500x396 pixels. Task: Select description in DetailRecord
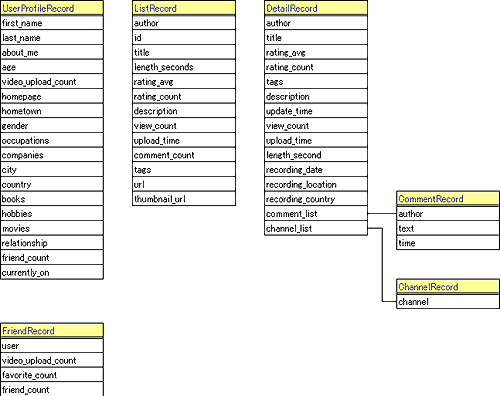coord(316,96)
